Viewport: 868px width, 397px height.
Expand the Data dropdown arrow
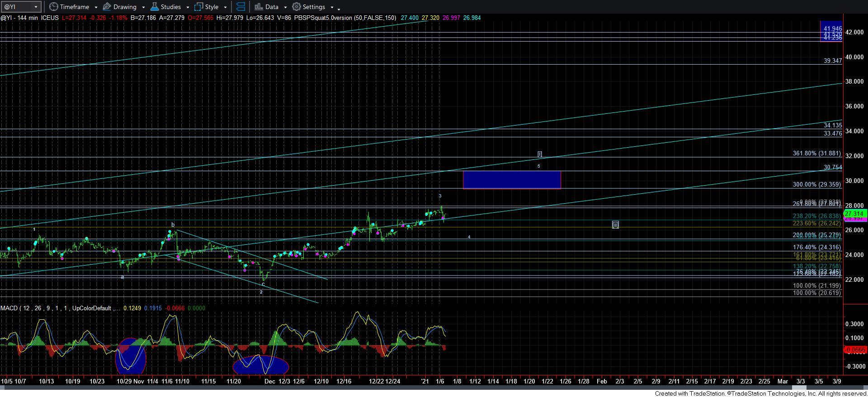(285, 7)
